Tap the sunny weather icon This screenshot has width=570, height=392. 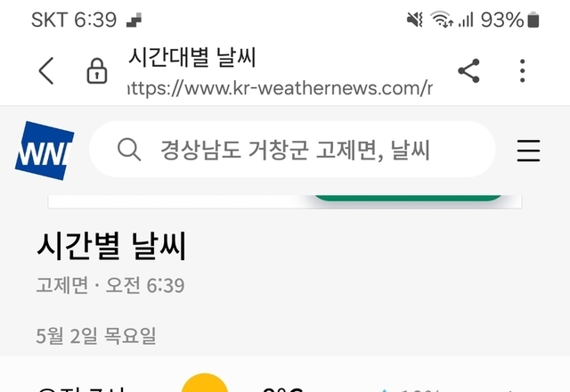(x=205, y=382)
